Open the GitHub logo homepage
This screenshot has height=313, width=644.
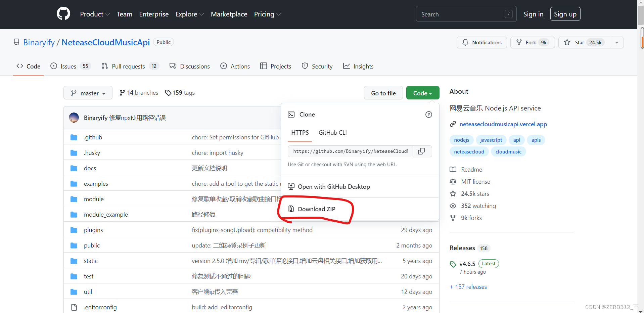[63, 14]
